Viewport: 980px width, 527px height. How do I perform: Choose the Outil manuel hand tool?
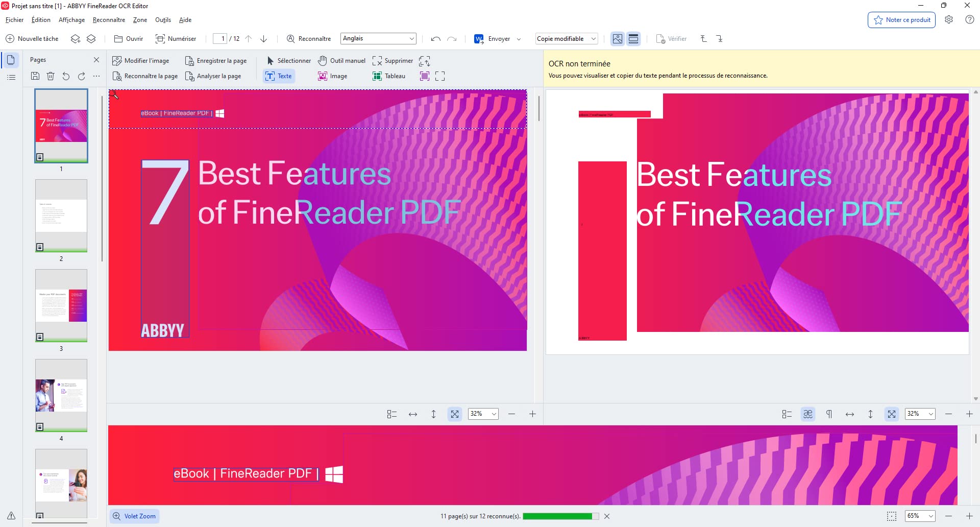pos(341,61)
